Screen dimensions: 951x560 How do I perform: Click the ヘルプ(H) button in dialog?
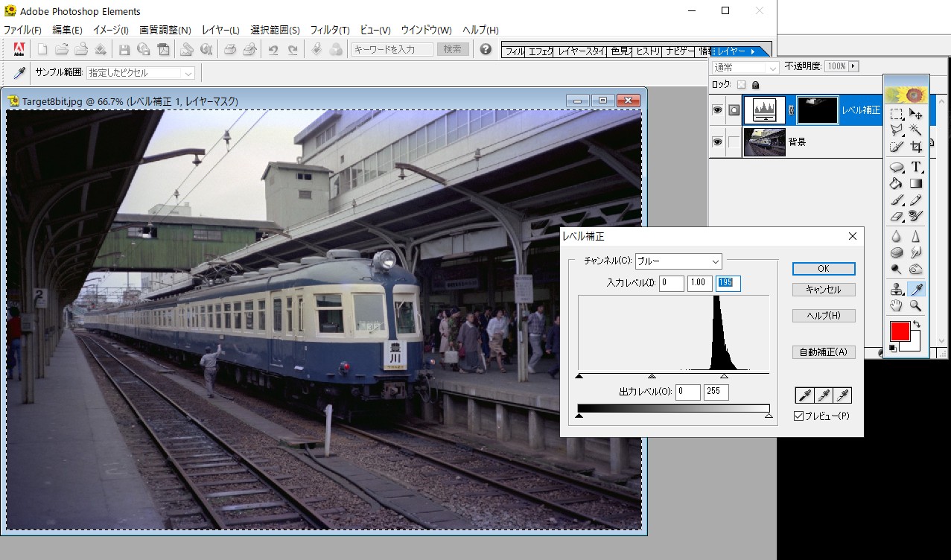point(824,316)
